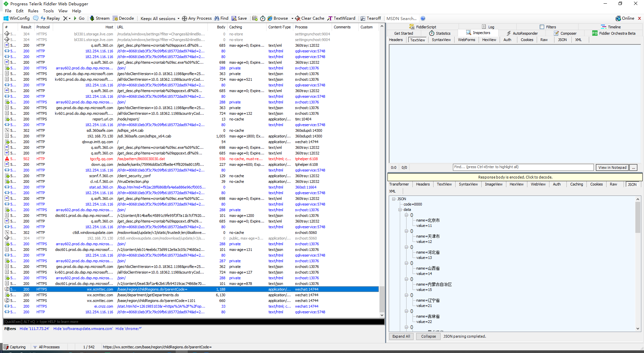Image resolution: width=644 pixels, height=353 pixels.
Task: Click Tearoff to detach inspectors
Action: click(x=371, y=18)
